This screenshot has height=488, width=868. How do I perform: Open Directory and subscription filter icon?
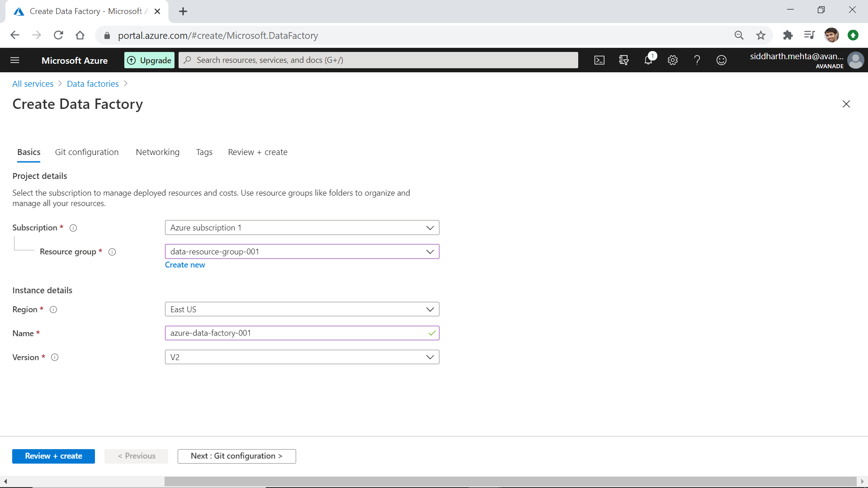click(x=624, y=60)
